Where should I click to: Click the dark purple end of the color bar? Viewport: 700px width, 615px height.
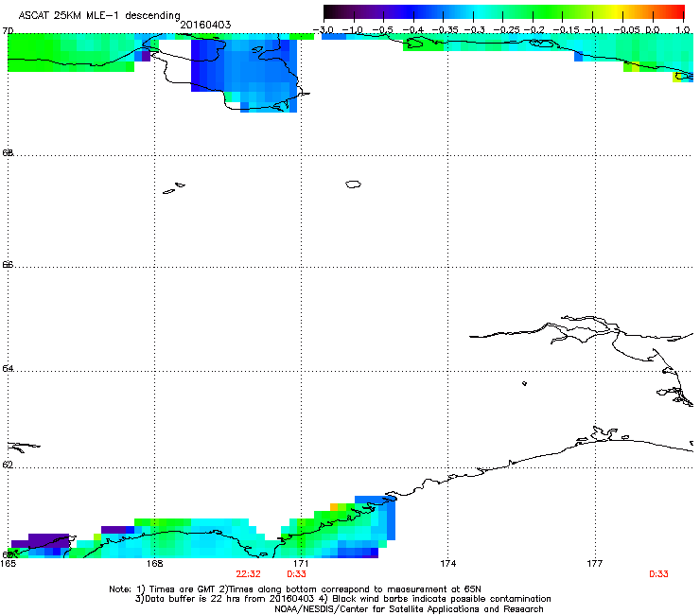click(x=333, y=12)
